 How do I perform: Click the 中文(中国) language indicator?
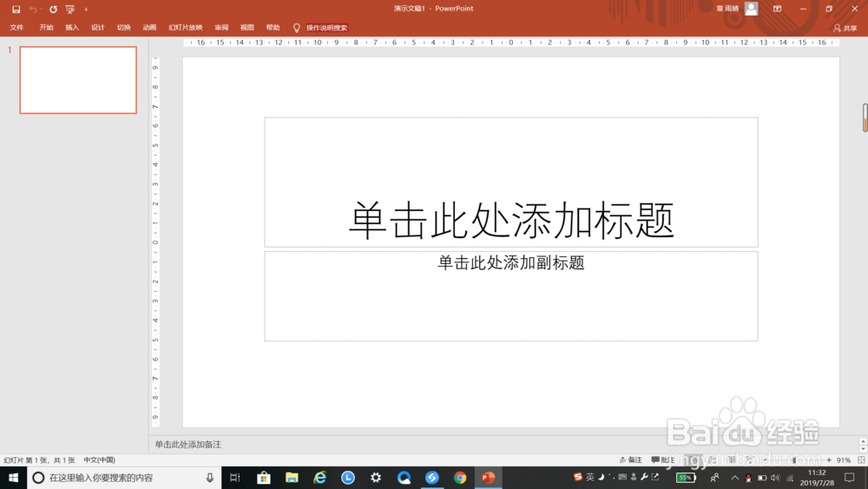99,459
